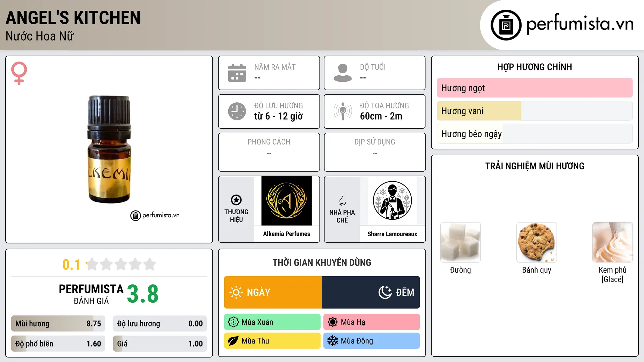Viewport: 644px width, 362px height.
Task: Click the Bánh quy note label
Action: [536, 270]
